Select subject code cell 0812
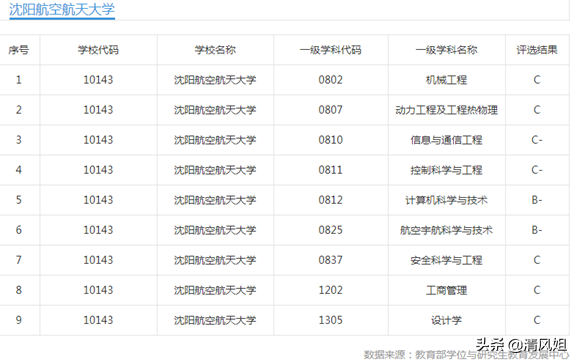Screen dimensions: 577x362 [330, 200]
